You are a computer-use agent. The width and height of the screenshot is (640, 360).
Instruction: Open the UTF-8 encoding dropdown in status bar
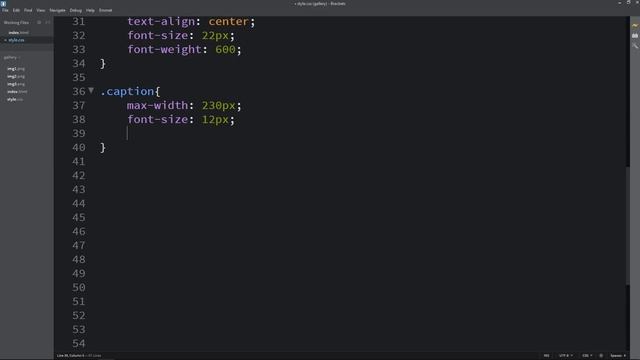coord(565,356)
